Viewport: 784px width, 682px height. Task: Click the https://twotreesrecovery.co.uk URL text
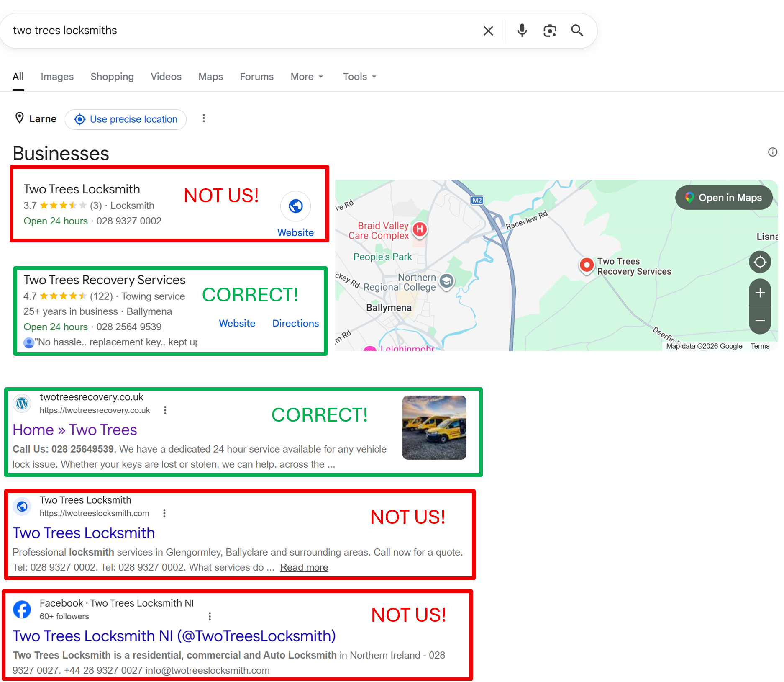(x=95, y=410)
